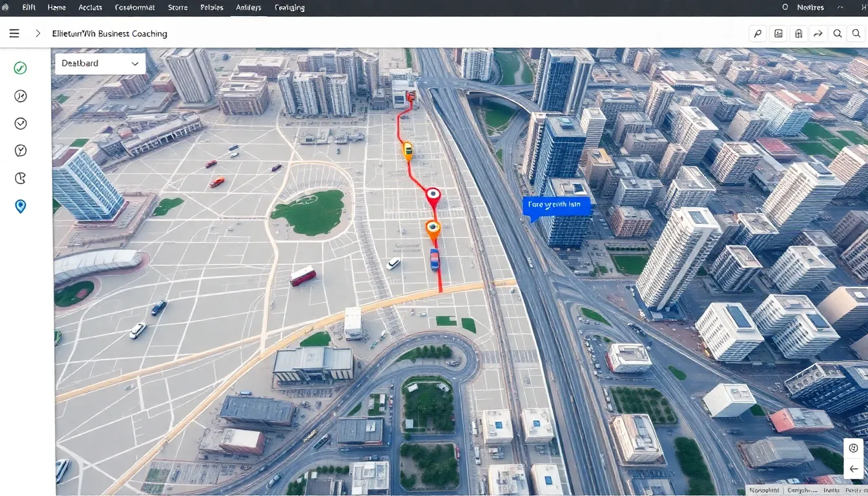
Task: Select the pen annotation tool
Action: point(758,33)
